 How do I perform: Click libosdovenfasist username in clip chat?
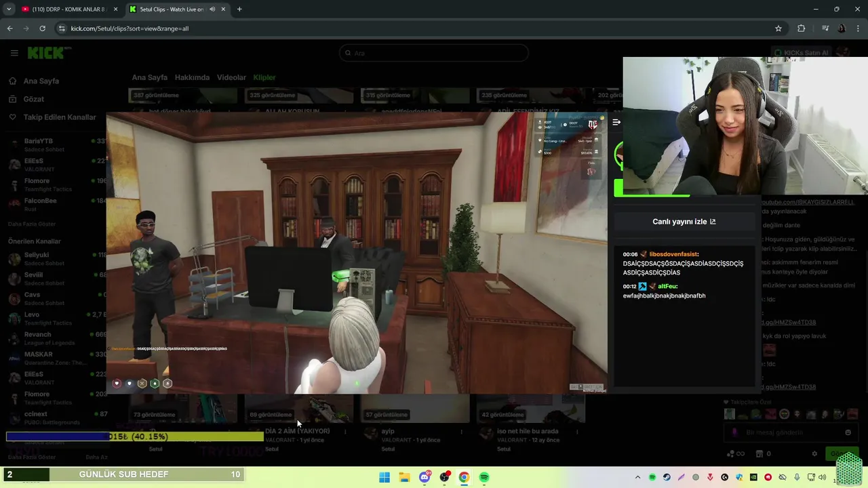coord(673,254)
